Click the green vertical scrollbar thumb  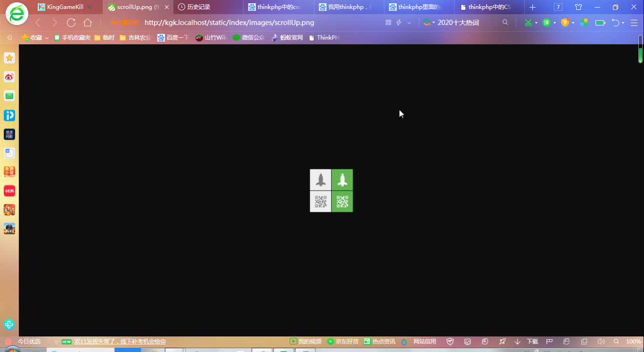(x=641, y=55)
